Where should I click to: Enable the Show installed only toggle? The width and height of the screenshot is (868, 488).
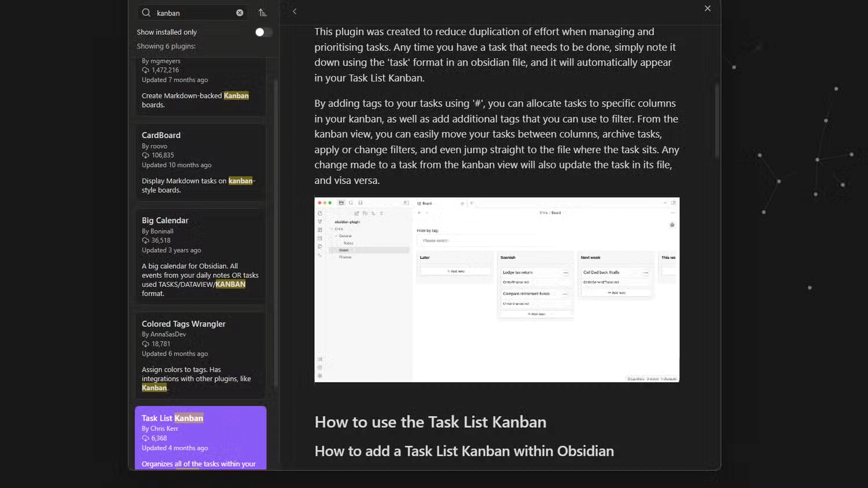[x=264, y=32]
